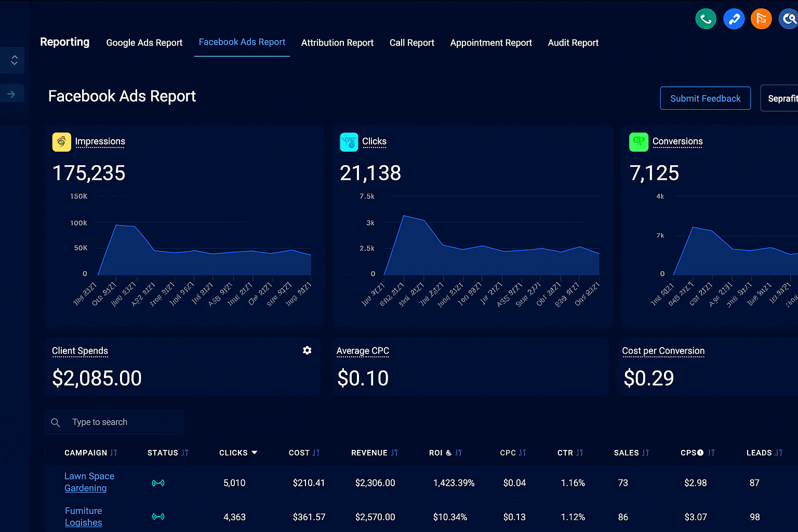Expand the sidebar up-down chevron selector
Screen dimensions: 798x532
click(x=14, y=60)
